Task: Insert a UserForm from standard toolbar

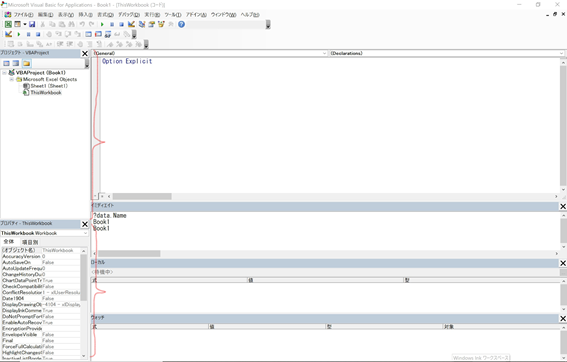Action: point(17,24)
